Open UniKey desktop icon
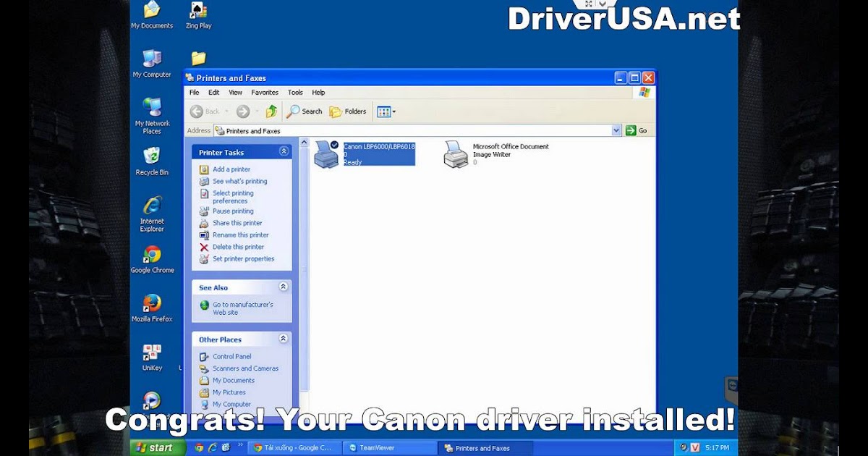Image resolution: width=868 pixels, height=456 pixels. pos(152,357)
